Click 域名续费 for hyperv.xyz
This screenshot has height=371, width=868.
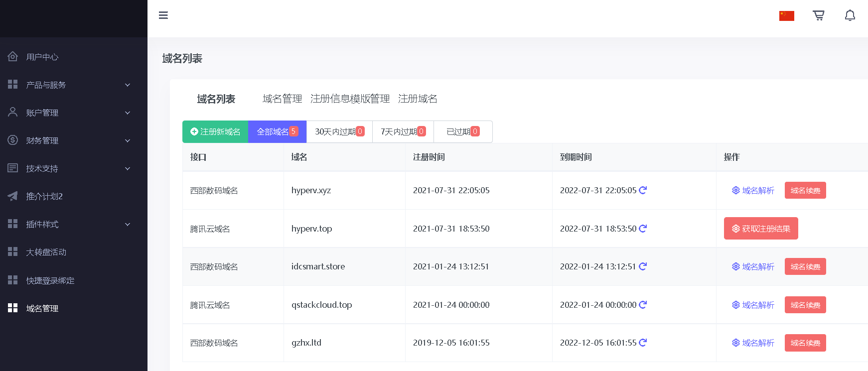click(805, 190)
